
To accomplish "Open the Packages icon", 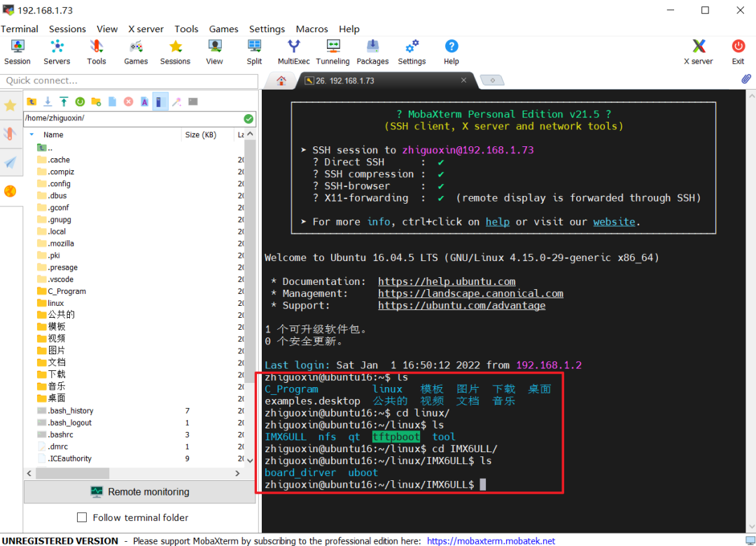I will [372, 52].
